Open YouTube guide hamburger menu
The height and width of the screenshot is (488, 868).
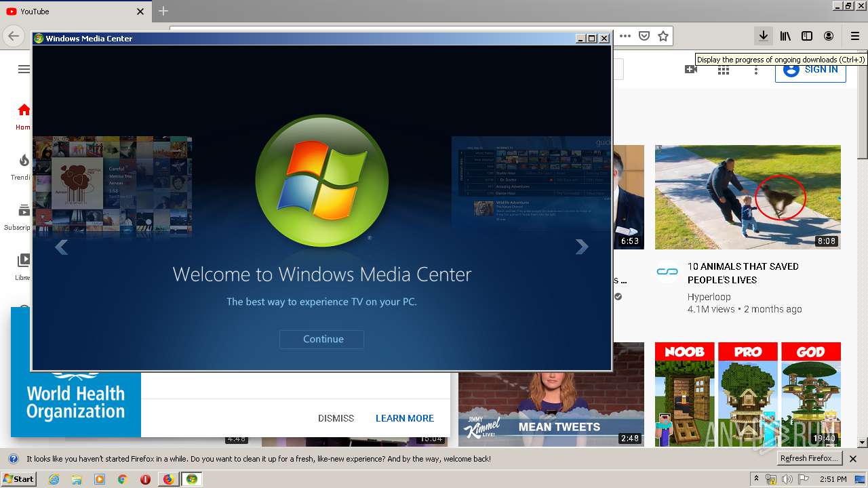[x=24, y=69]
